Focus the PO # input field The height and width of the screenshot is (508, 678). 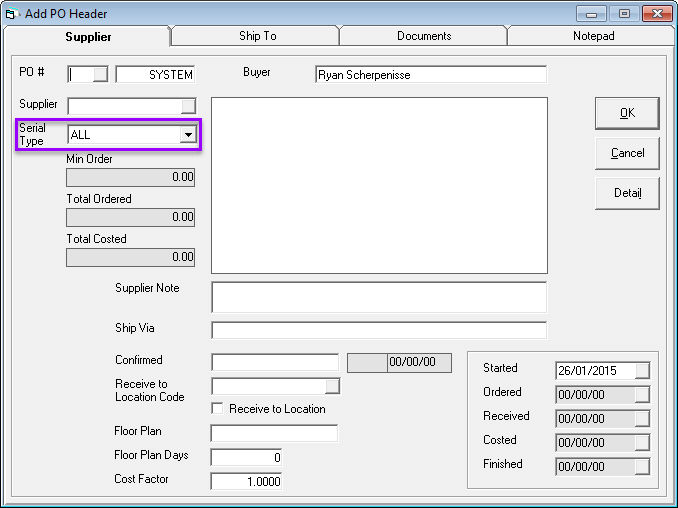(81, 74)
